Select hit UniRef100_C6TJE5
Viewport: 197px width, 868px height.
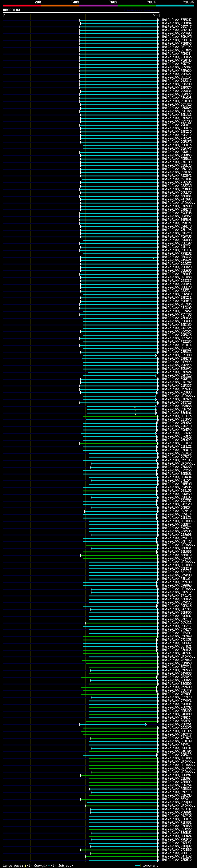click(x=176, y=104)
